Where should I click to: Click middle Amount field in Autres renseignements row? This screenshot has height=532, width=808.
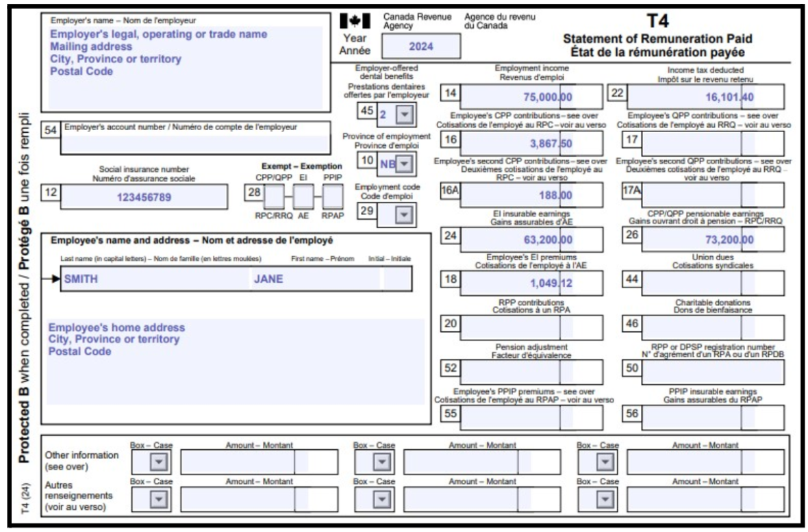pyautogui.click(x=482, y=499)
